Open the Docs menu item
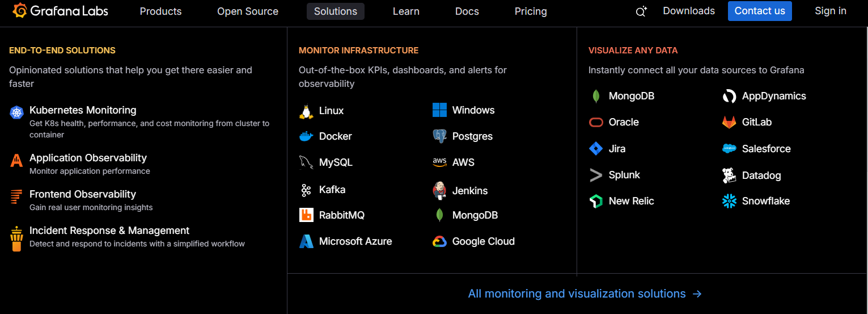 [x=467, y=11]
